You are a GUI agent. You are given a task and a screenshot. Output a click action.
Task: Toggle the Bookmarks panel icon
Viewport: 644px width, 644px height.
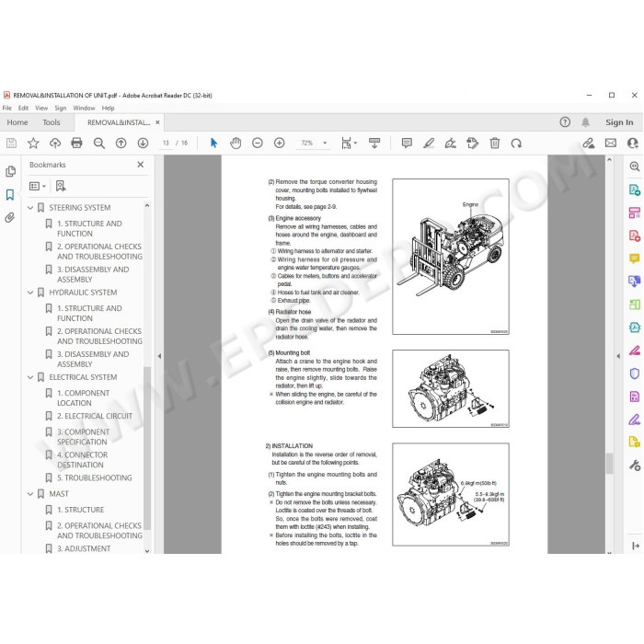point(10,194)
